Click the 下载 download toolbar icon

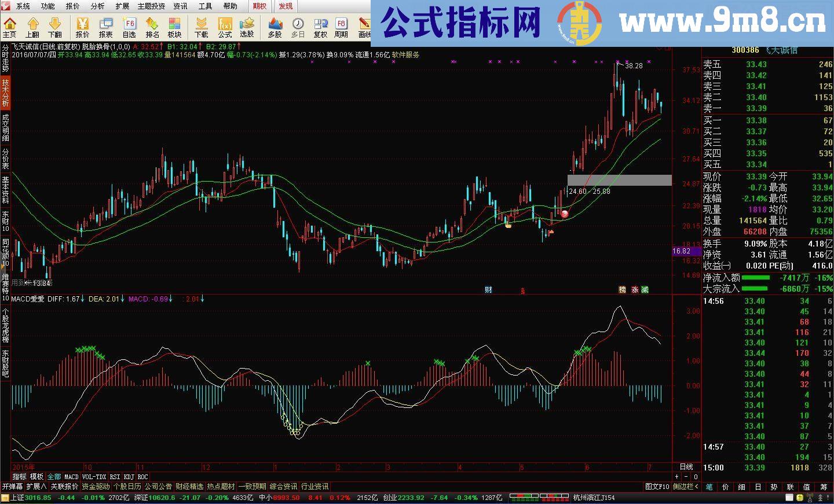202,27
